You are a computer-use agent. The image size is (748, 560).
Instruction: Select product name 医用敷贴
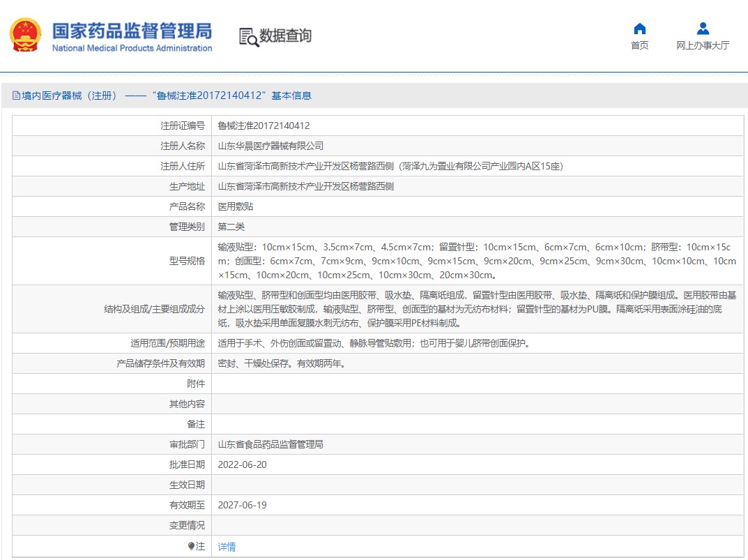[236, 206]
